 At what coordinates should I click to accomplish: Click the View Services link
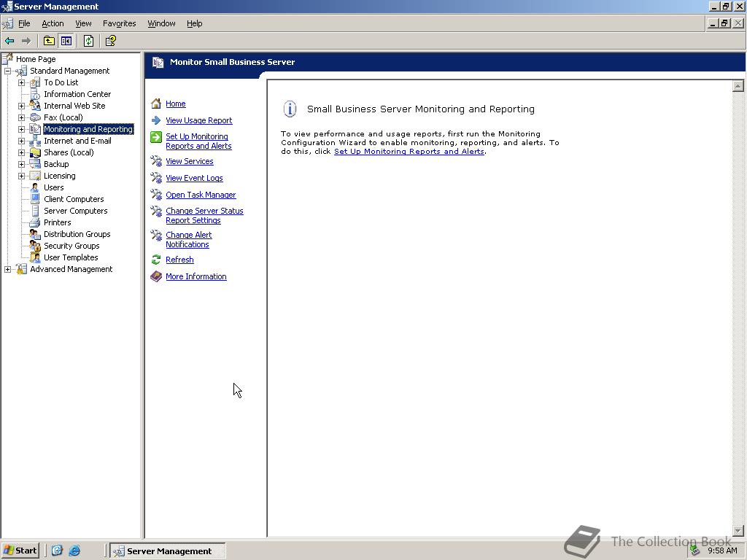tap(190, 161)
